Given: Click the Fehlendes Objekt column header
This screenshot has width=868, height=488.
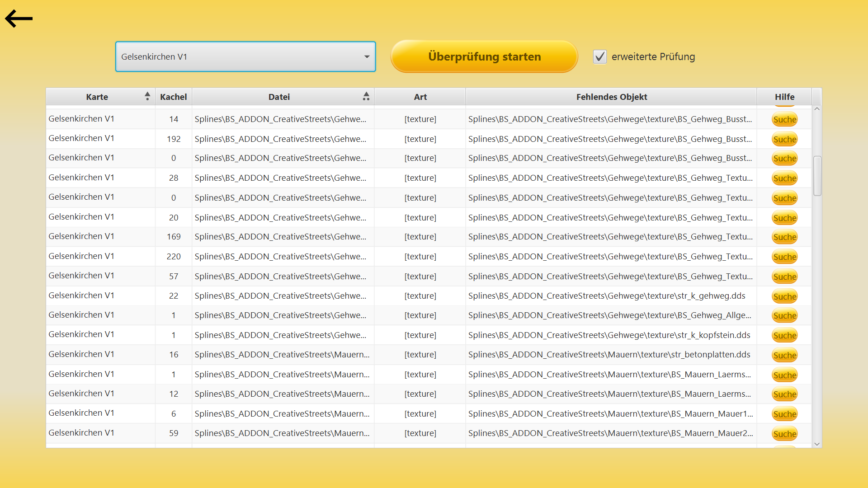Looking at the screenshot, I should click(x=611, y=97).
